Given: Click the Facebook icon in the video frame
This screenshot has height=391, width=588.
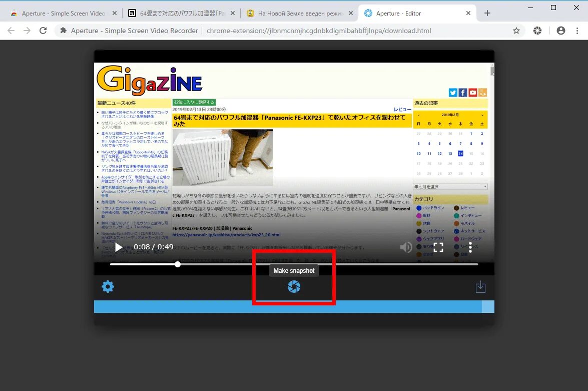Looking at the screenshot, I should click(x=463, y=92).
